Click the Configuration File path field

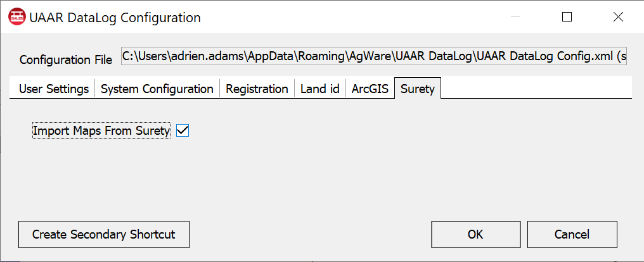[x=374, y=56]
